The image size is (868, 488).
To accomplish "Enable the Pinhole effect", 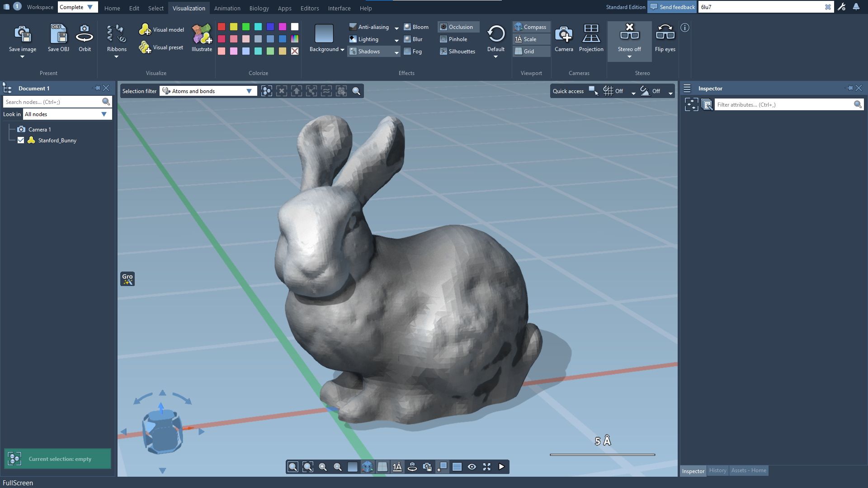I will pos(453,39).
